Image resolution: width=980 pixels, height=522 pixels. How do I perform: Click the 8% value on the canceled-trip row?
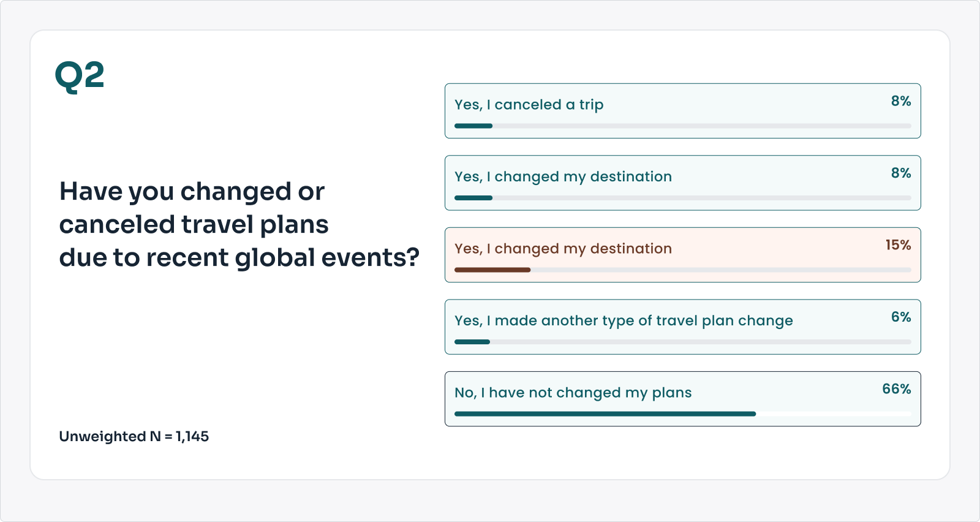[x=900, y=101]
